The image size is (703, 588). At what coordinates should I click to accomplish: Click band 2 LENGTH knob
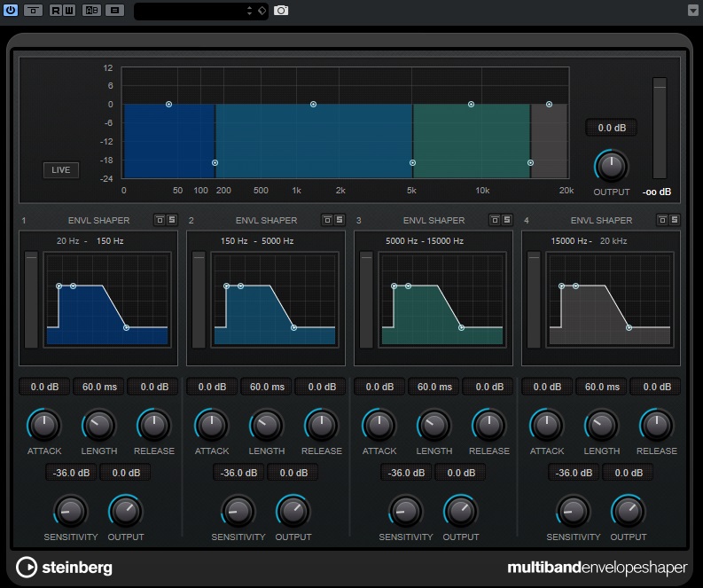click(x=267, y=425)
